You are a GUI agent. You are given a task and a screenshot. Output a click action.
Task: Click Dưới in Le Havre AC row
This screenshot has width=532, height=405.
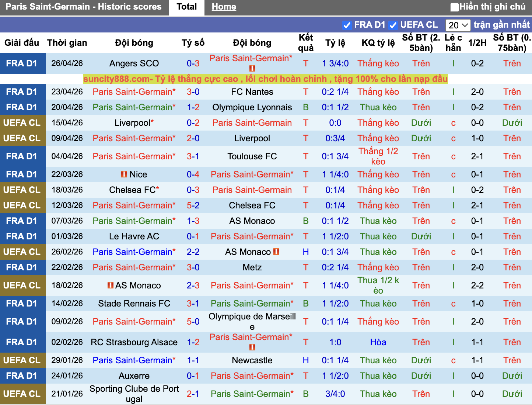(421, 236)
